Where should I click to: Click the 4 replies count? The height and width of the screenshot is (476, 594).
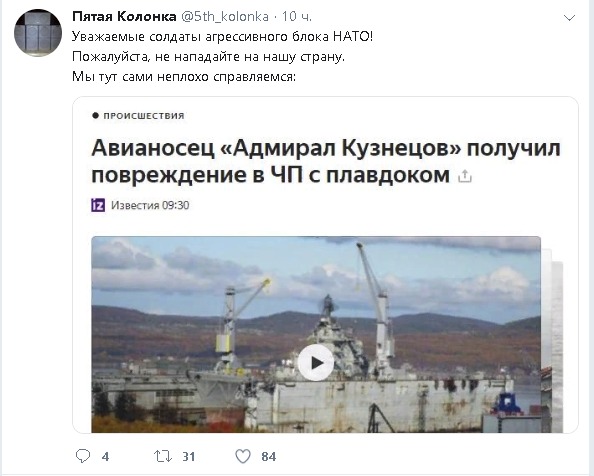click(105, 457)
